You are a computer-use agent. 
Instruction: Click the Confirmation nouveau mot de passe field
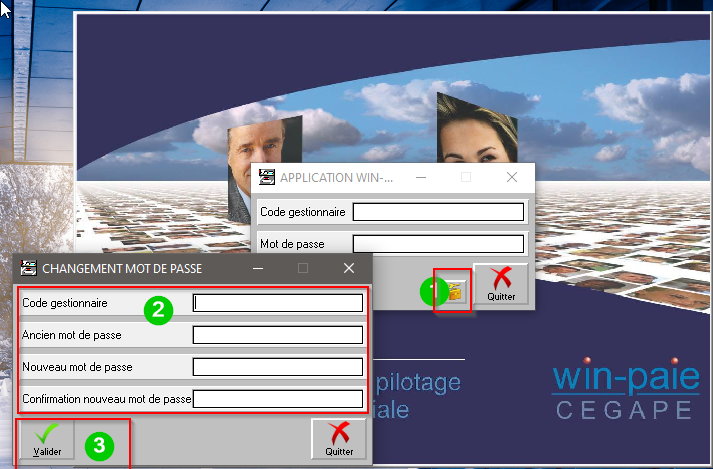click(x=277, y=399)
